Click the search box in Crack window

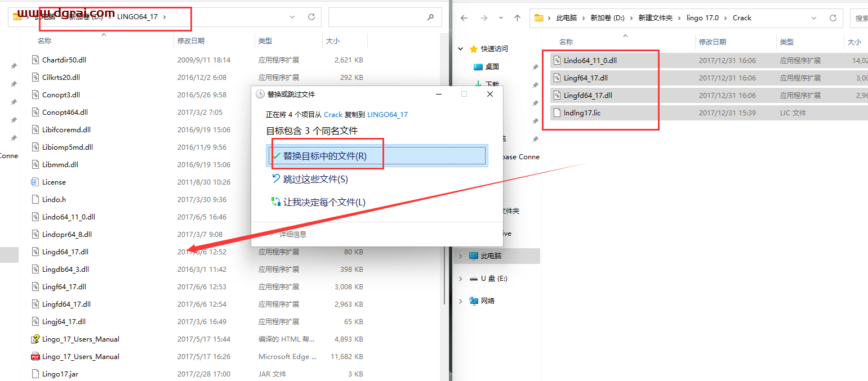[x=858, y=18]
